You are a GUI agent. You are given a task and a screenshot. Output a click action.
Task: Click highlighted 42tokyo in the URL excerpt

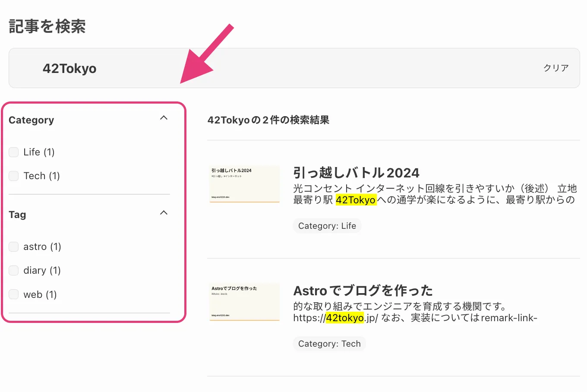coord(344,318)
